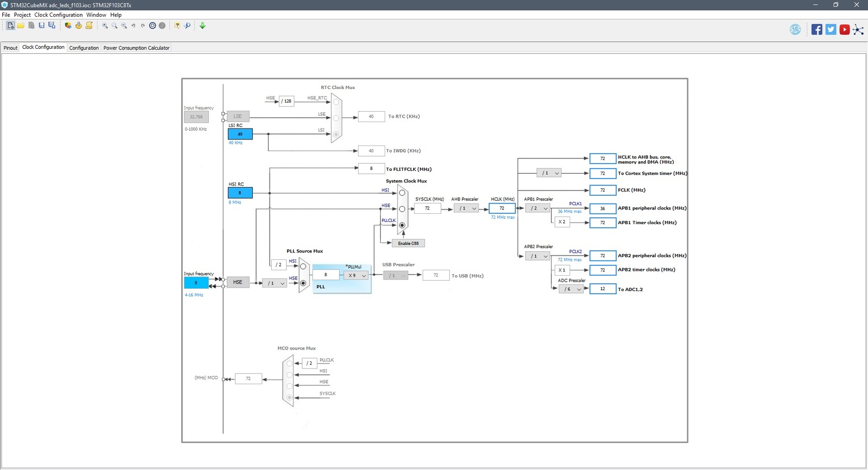Click the New Project toolbar icon

tap(10, 26)
